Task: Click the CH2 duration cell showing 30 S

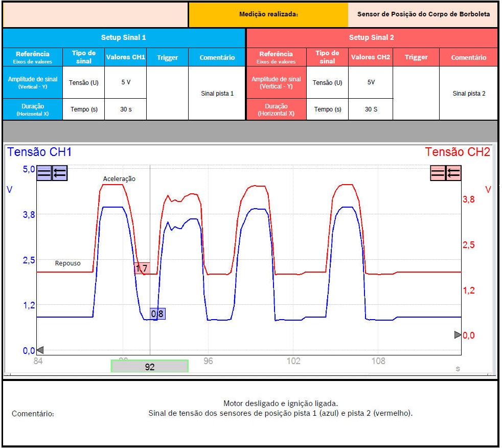Action: pos(371,109)
